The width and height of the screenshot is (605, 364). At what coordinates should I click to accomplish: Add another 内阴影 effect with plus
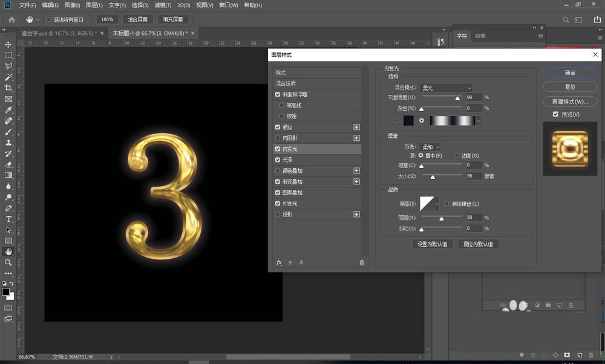click(356, 138)
